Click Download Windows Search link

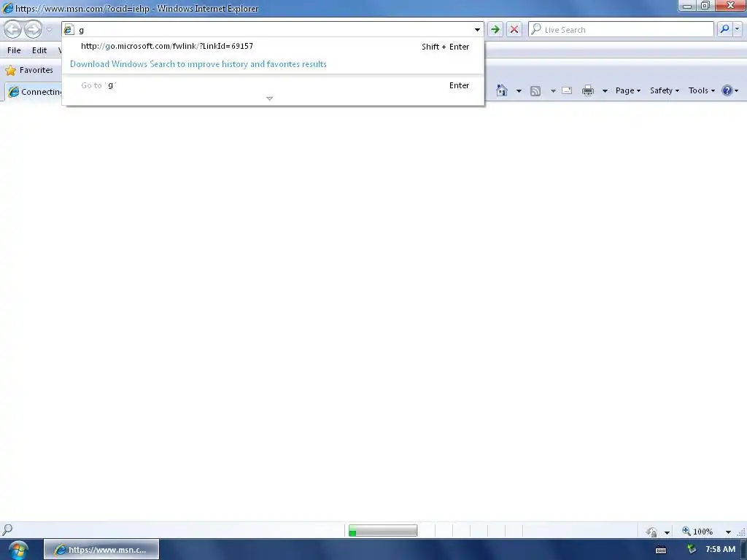coord(198,64)
